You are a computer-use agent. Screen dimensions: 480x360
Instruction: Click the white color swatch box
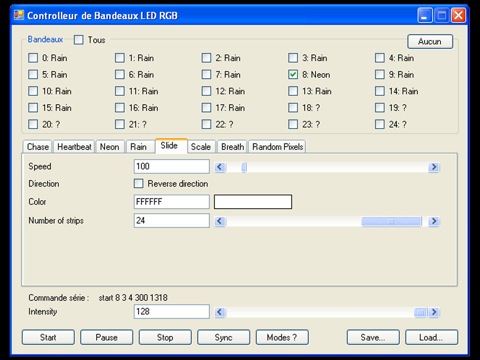pos(253,202)
